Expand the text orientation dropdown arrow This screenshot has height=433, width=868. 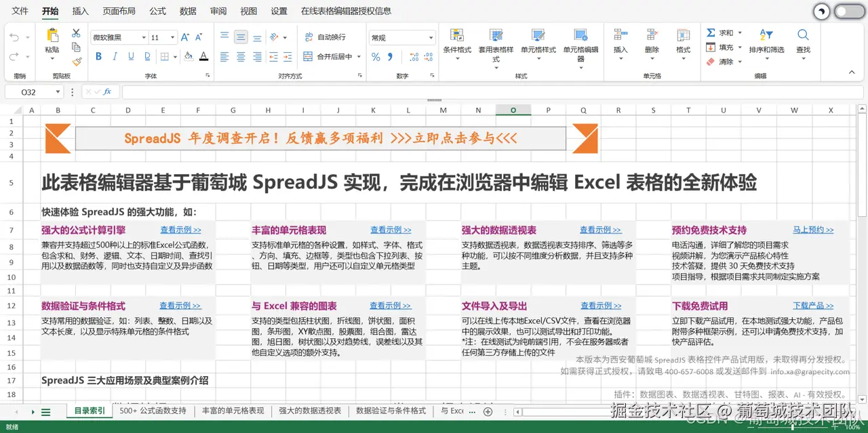285,38
